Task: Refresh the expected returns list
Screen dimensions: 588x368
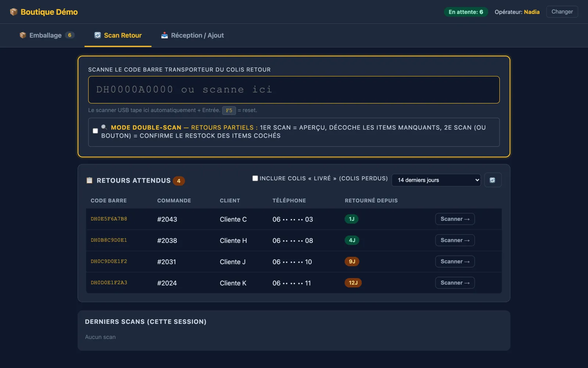Action: pos(493,180)
